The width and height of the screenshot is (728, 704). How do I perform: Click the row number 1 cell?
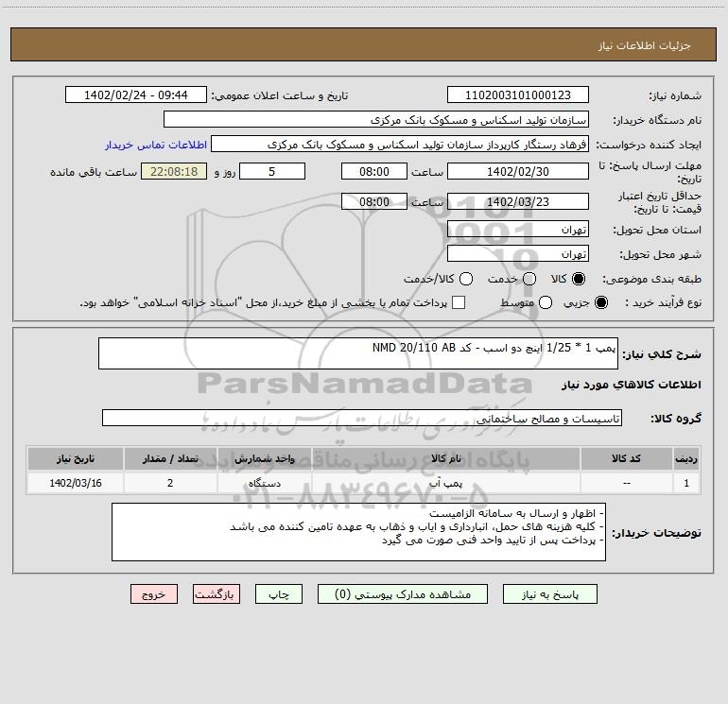(686, 483)
